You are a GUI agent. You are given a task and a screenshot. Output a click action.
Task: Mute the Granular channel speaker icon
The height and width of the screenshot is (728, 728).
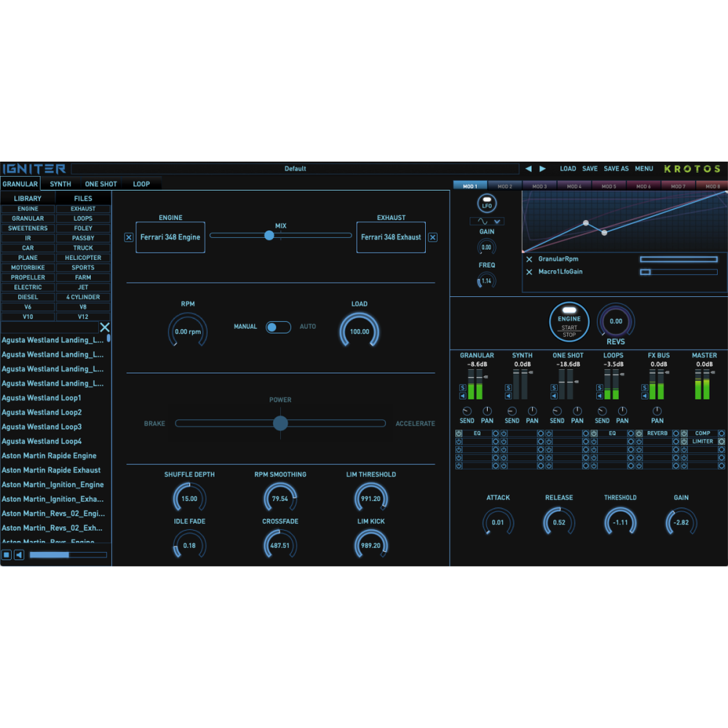pos(463,395)
